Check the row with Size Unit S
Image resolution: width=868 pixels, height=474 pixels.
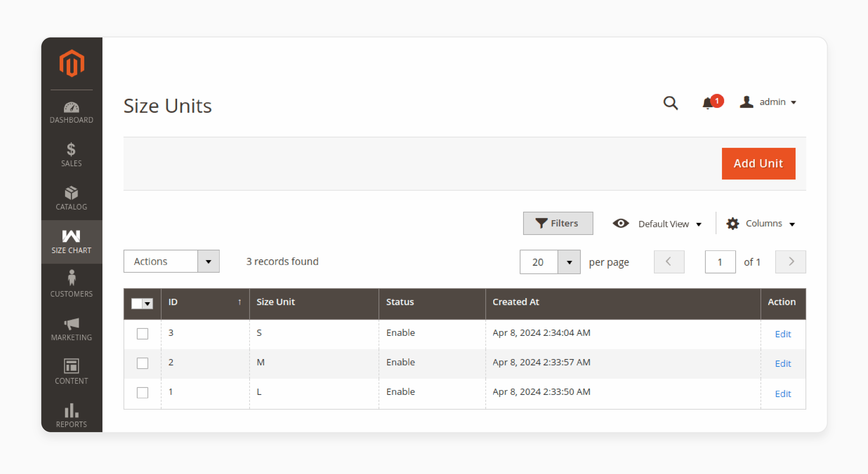[x=143, y=334]
